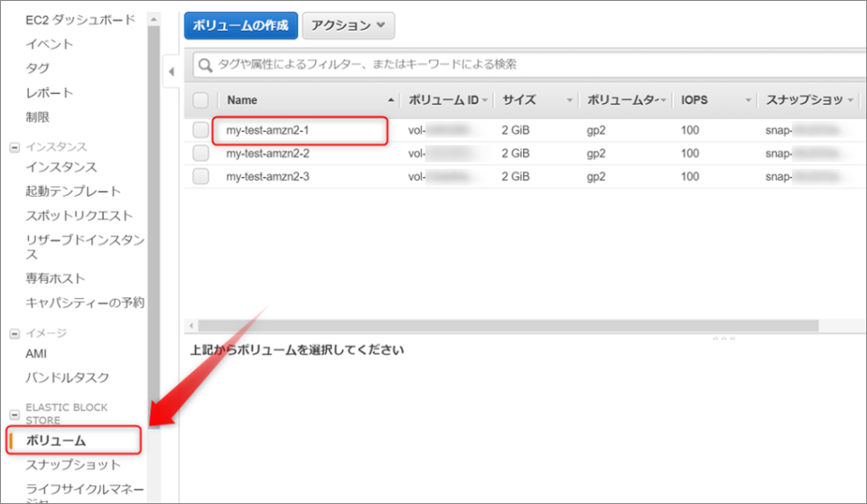Check the my-test-amzn2-1 row checkbox
Screen dimensions: 867x504
[x=200, y=130]
